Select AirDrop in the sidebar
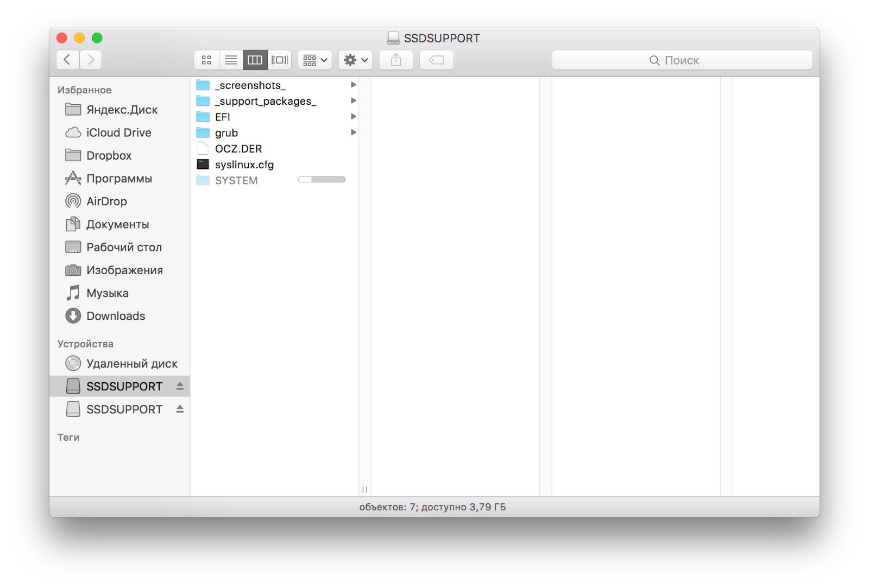This screenshot has width=869, height=588. [119, 201]
